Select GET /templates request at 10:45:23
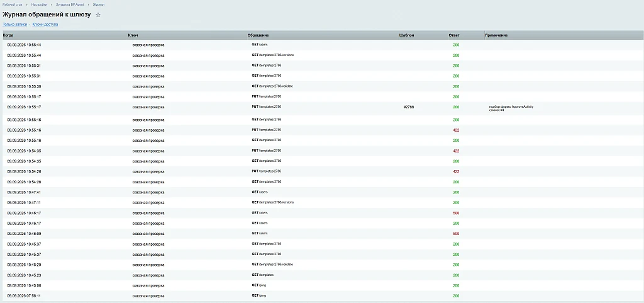The width and height of the screenshot is (644, 303). [x=263, y=275]
